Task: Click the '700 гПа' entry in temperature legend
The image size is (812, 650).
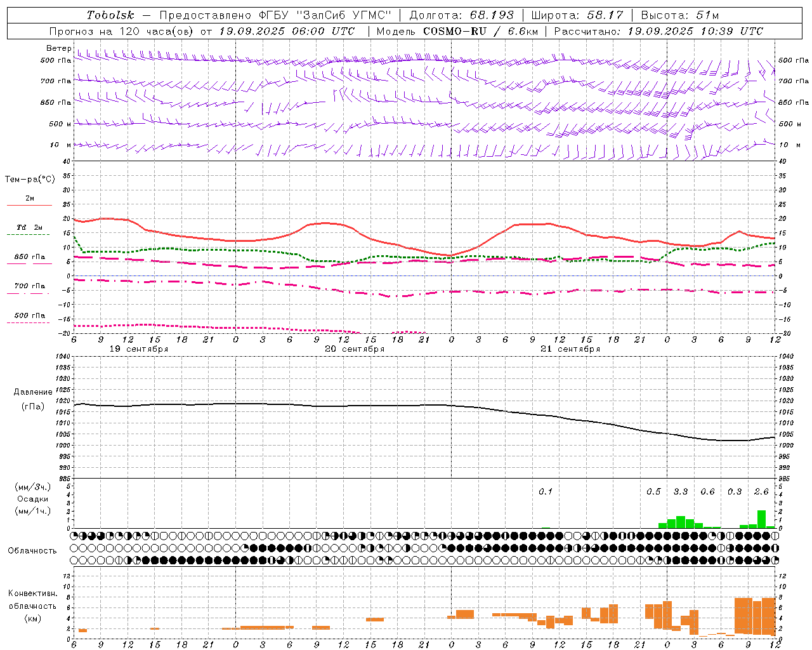Action: 30,286
